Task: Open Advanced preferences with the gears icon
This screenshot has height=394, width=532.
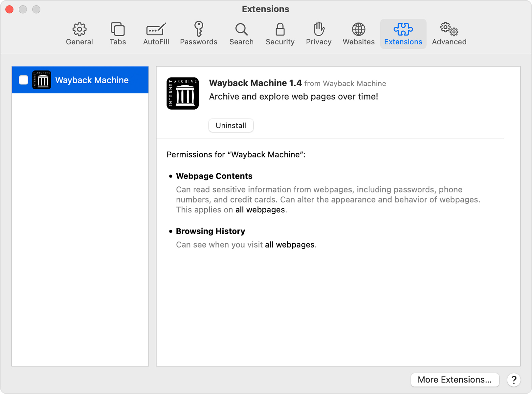Action: coord(449,34)
